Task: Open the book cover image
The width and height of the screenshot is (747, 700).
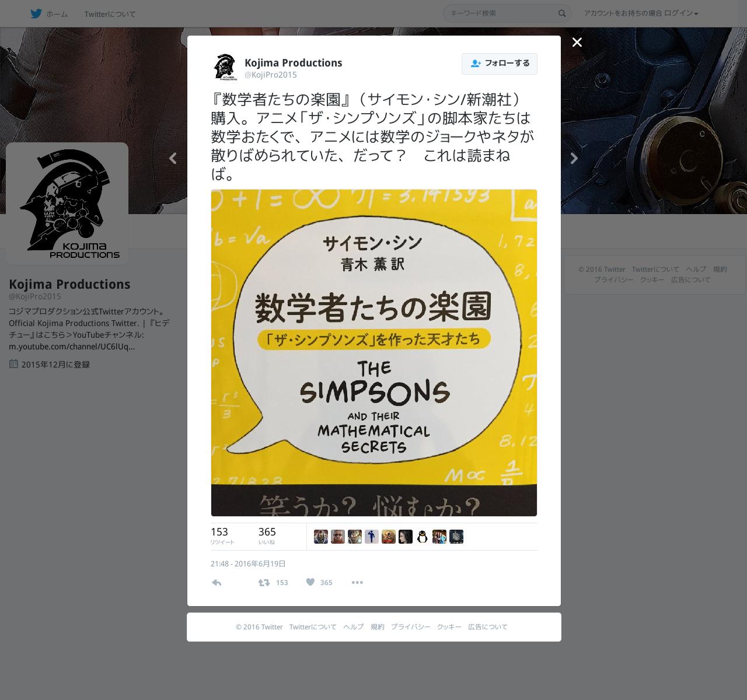Action: point(374,353)
